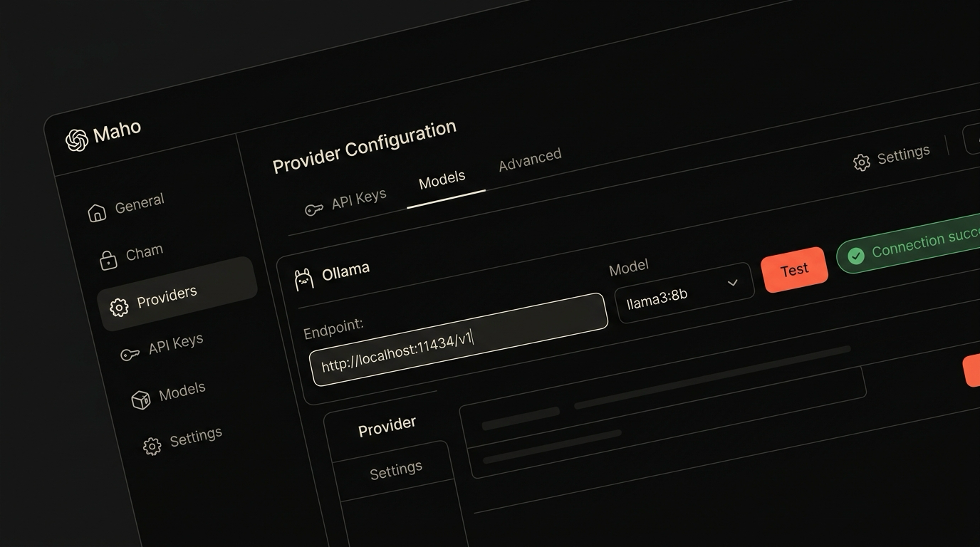Click the orange Test button

tap(794, 270)
